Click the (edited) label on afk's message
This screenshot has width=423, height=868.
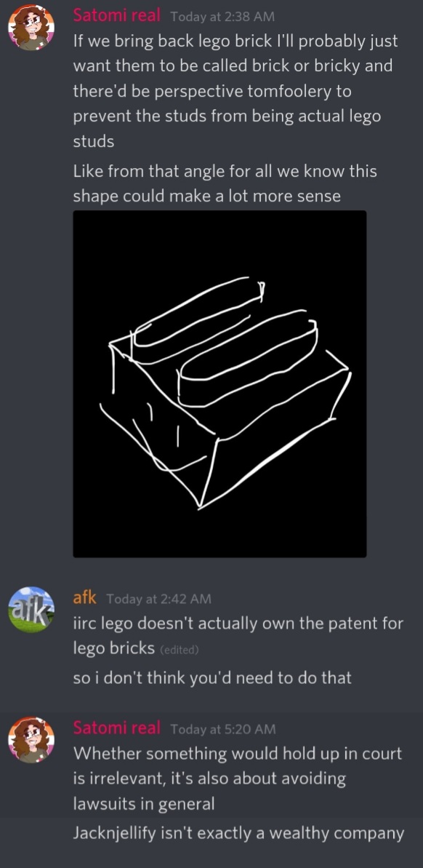pos(179,650)
